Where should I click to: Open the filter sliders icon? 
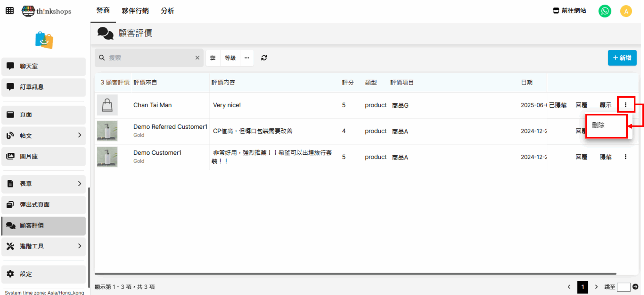213,58
